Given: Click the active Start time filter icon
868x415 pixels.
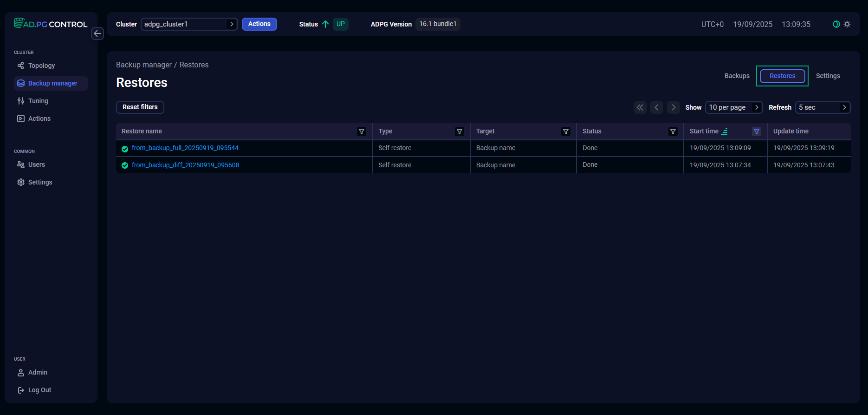Looking at the screenshot, I should tap(757, 132).
